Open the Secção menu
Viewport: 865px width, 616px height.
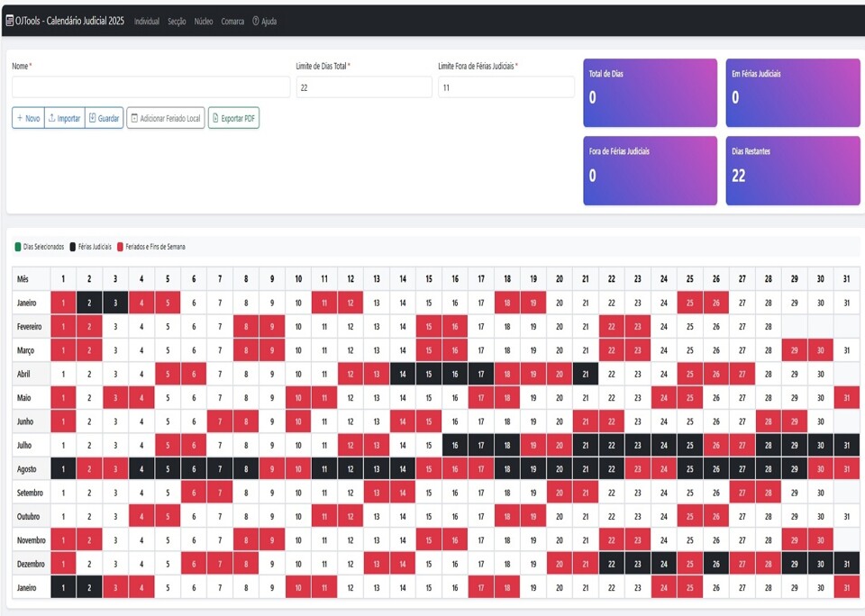tap(178, 22)
